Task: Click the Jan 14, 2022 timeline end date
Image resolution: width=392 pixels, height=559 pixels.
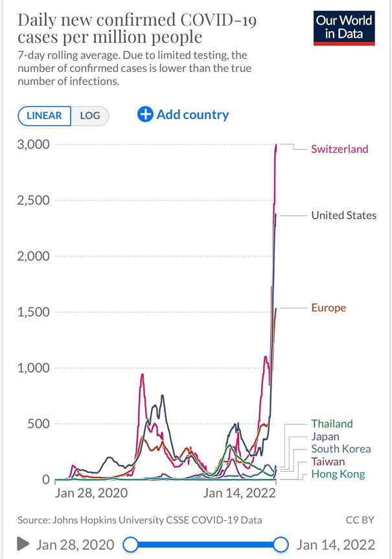Action: click(x=335, y=544)
